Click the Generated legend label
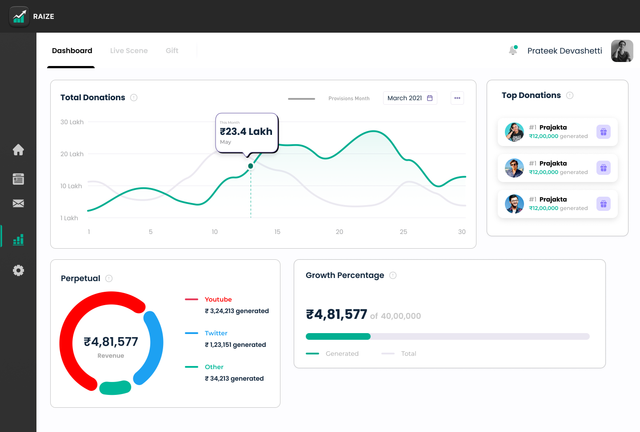 342,354
